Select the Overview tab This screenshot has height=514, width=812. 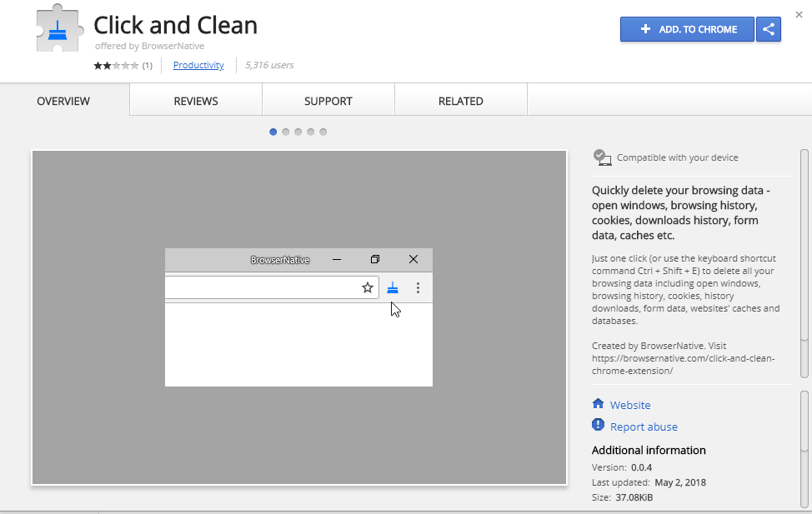(x=63, y=101)
